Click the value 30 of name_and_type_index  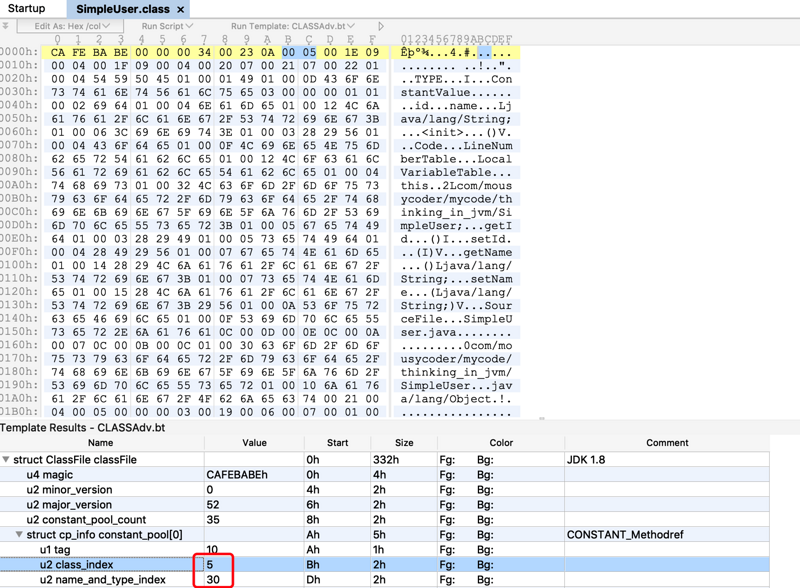click(x=213, y=580)
